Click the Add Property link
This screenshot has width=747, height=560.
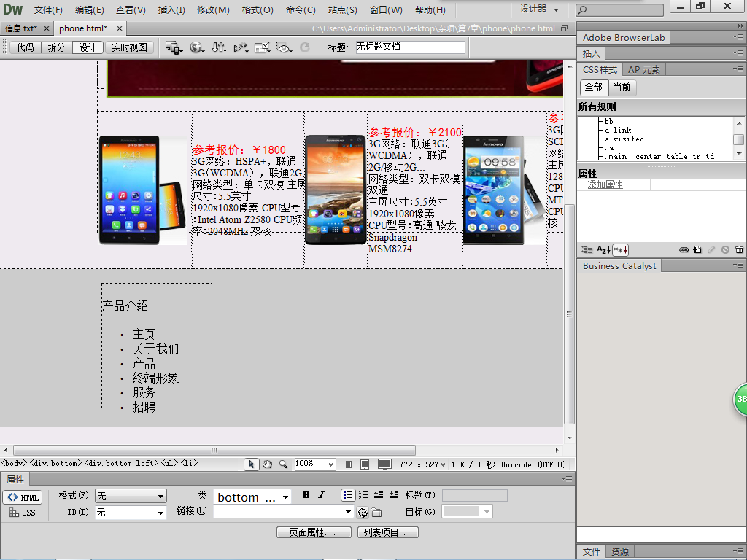[x=605, y=184]
